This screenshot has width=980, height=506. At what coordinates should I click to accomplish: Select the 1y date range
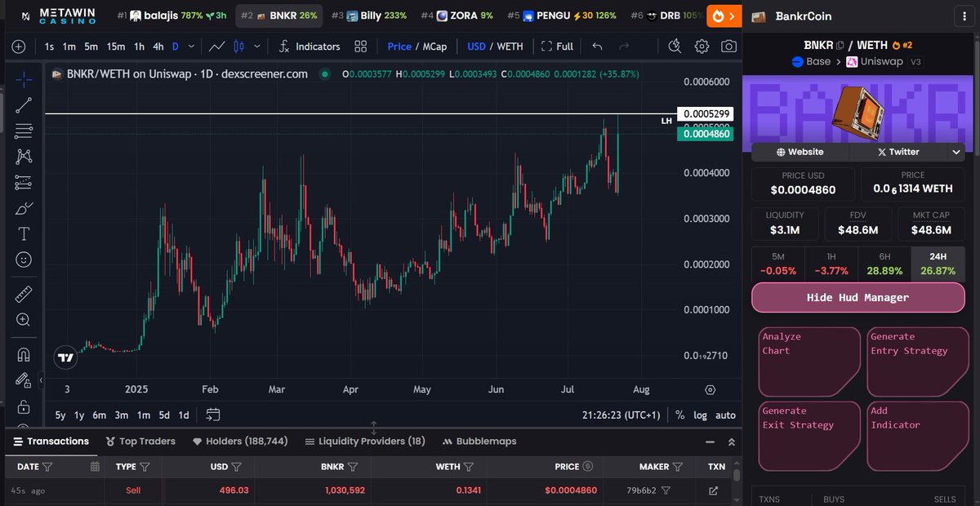(x=79, y=415)
